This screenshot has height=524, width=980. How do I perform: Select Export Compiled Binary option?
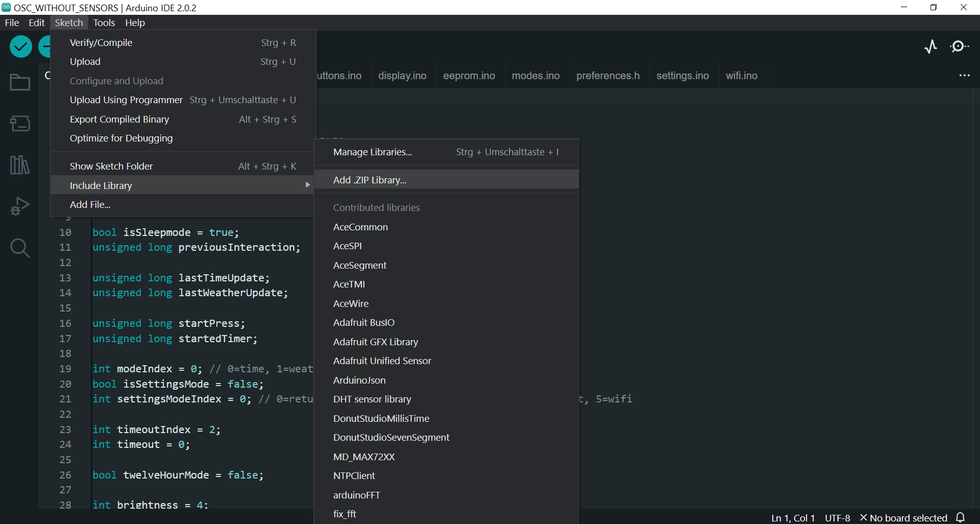click(119, 119)
